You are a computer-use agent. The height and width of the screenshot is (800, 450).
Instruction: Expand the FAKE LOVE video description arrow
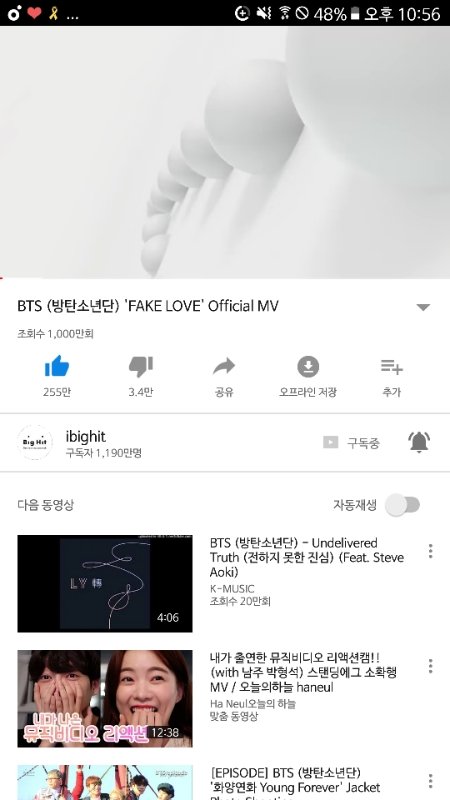coord(423,307)
